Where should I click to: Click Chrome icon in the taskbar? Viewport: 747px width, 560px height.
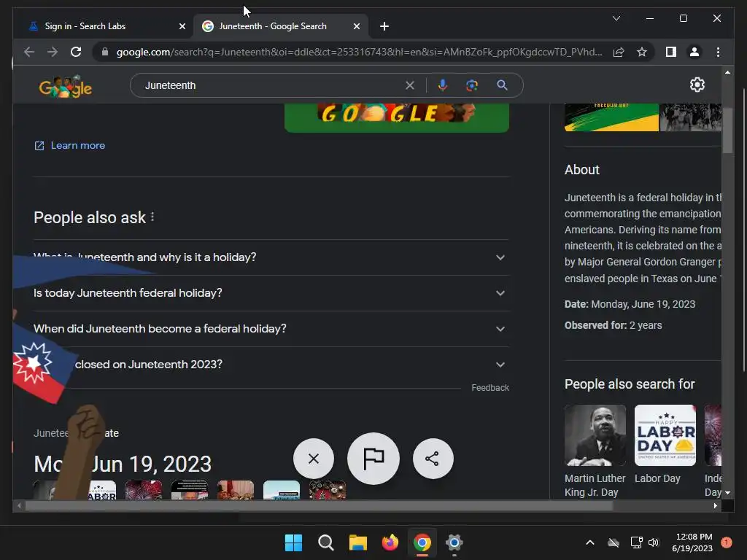[422, 542]
